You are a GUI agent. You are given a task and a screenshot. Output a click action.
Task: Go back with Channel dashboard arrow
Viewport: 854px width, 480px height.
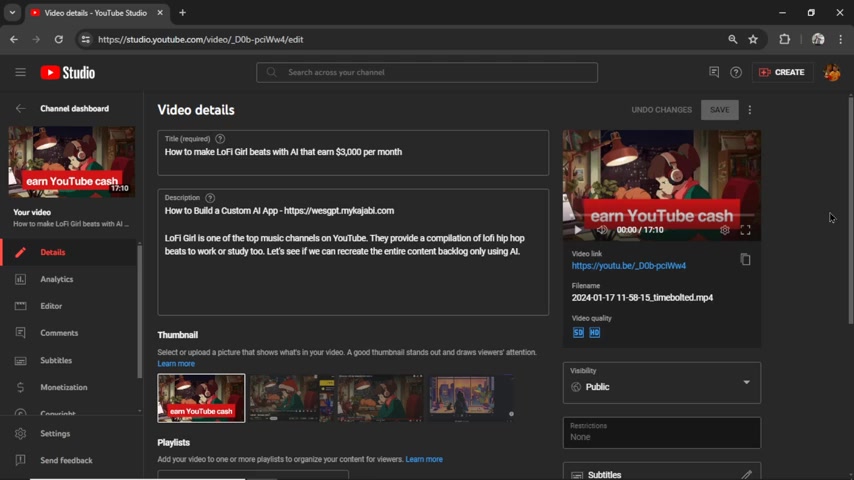(20, 108)
